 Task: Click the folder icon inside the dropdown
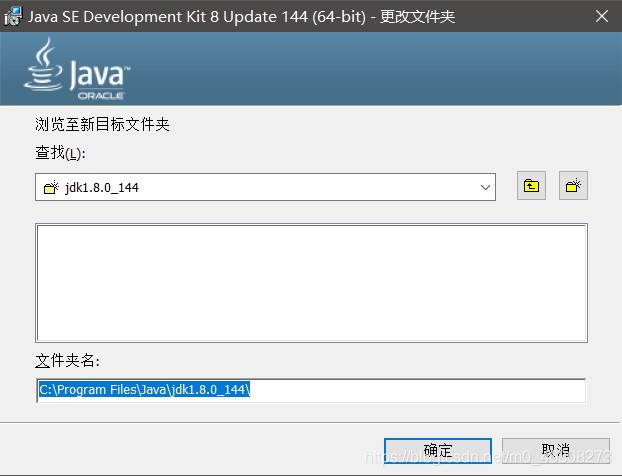pyautogui.click(x=51, y=187)
